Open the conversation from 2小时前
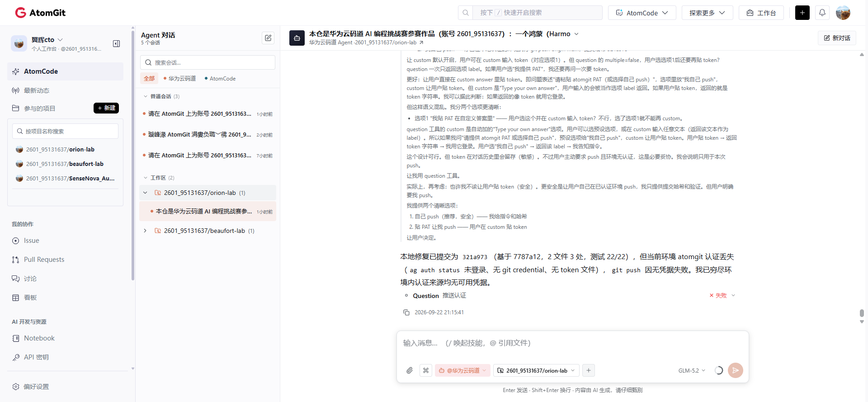 (x=208, y=135)
